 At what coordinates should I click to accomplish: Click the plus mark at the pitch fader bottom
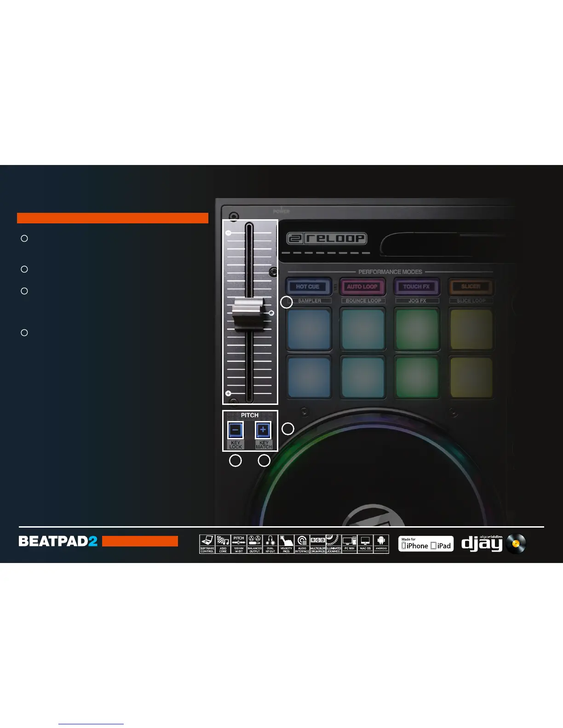228,393
